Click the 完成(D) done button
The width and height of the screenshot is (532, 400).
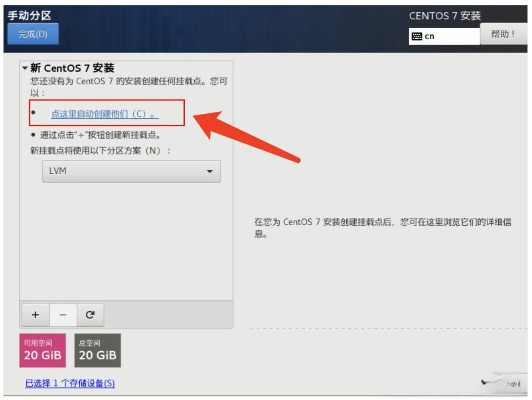(x=33, y=34)
